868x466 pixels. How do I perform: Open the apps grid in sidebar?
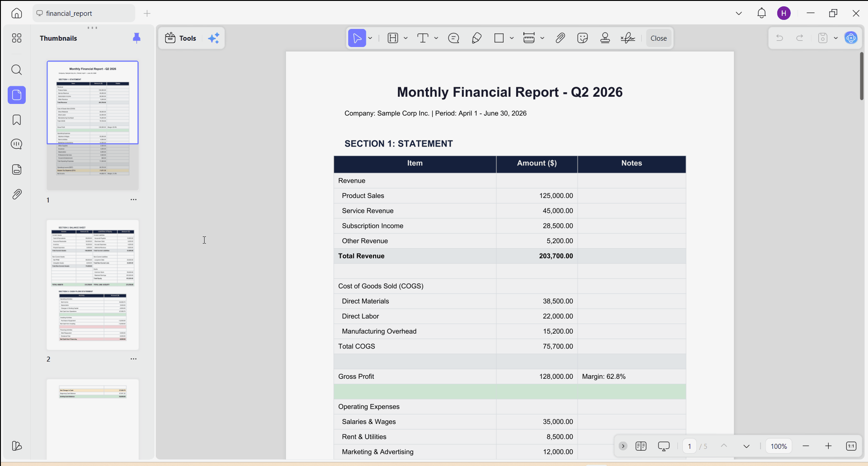click(x=17, y=38)
